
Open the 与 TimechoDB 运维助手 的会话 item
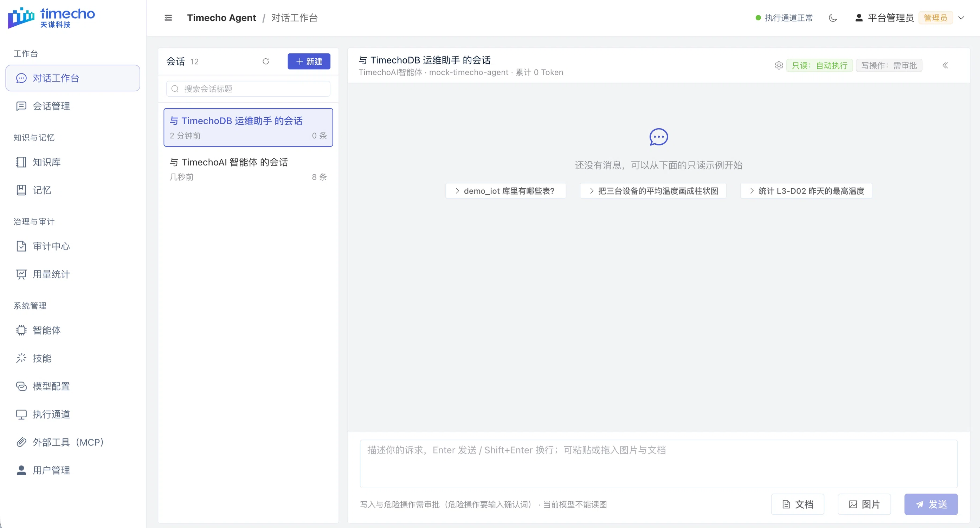pos(248,127)
